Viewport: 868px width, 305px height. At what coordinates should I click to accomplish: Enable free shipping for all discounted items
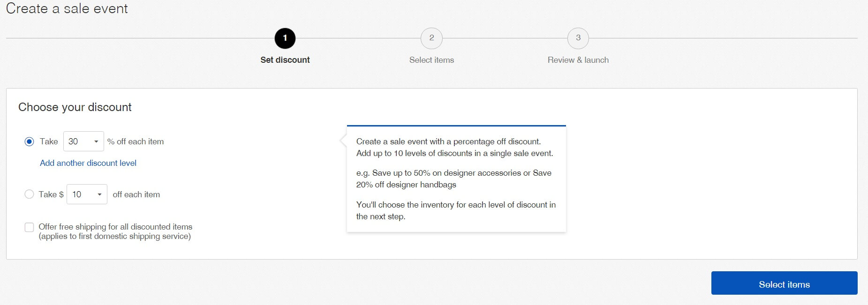[x=29, y=227]
